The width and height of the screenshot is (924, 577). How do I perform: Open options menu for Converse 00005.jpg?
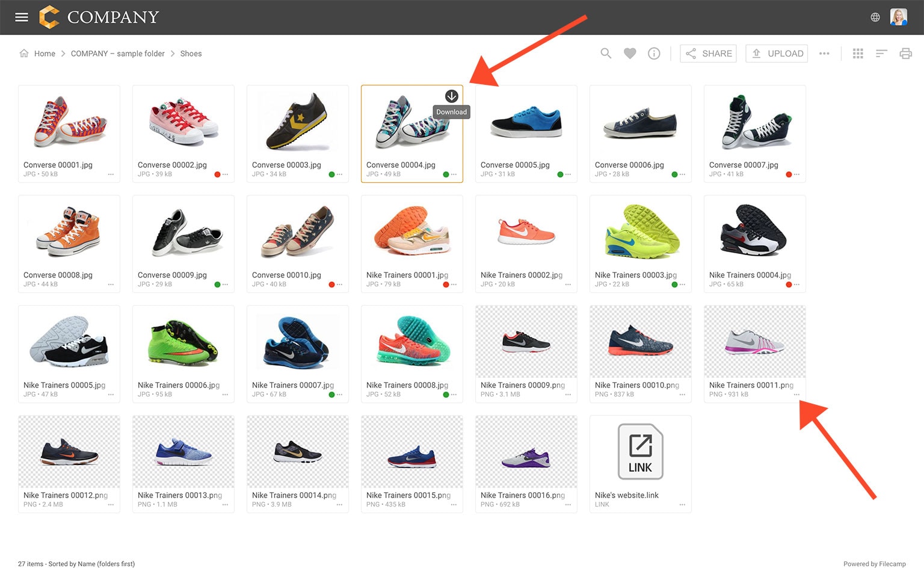[x=568, y=174]
